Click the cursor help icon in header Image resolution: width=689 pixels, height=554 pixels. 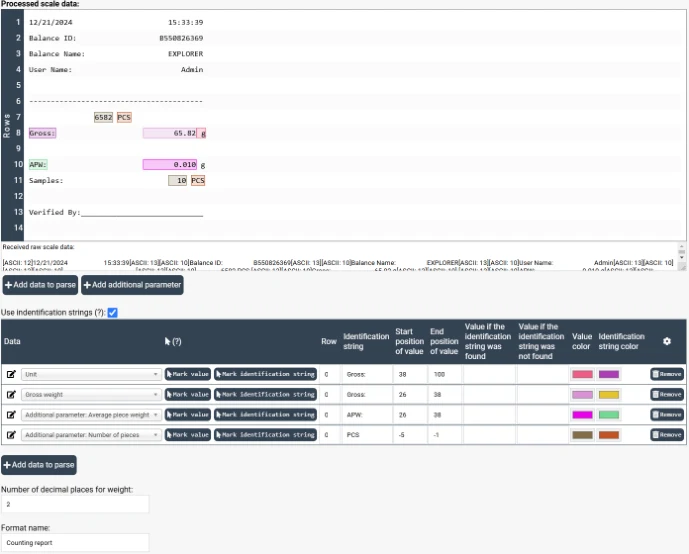click(x=173, y=341)
